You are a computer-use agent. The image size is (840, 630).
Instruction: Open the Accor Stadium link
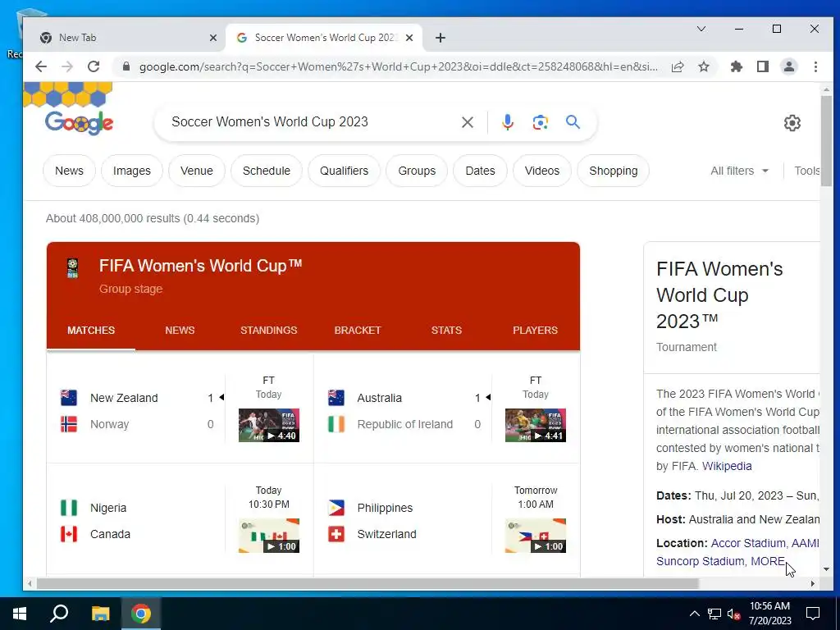(748, 543)
